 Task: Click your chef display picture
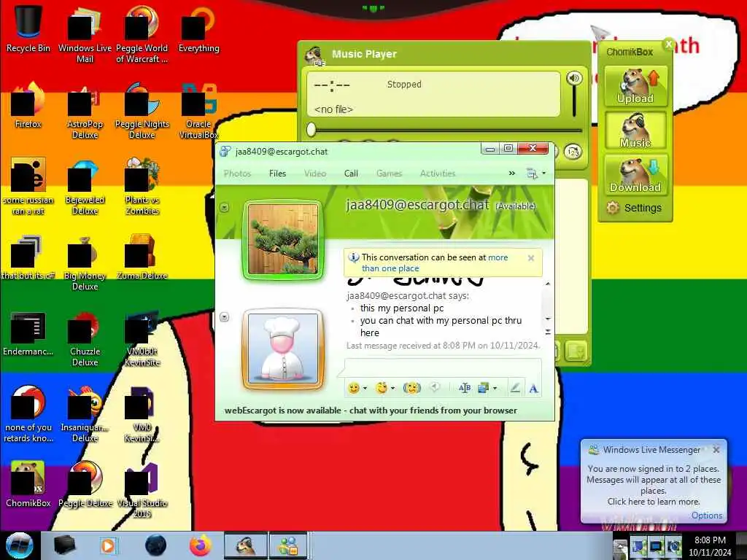283,349
